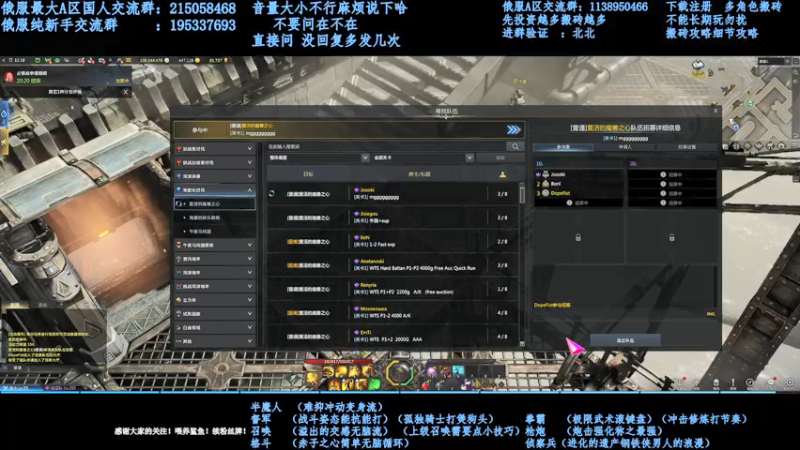Screen dimensions: 800x450
Task: Click the class icon next to Boni
Action: [545, 184]
